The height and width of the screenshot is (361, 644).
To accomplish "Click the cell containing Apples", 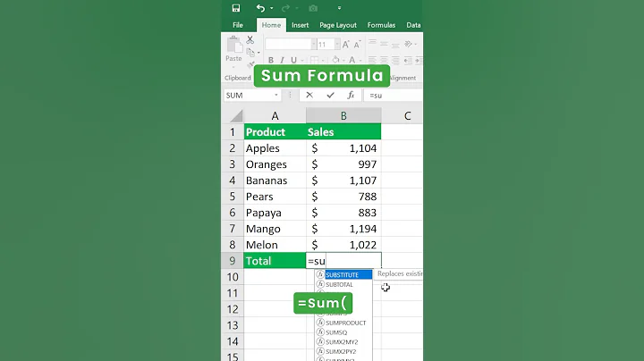I will (275, 148).
